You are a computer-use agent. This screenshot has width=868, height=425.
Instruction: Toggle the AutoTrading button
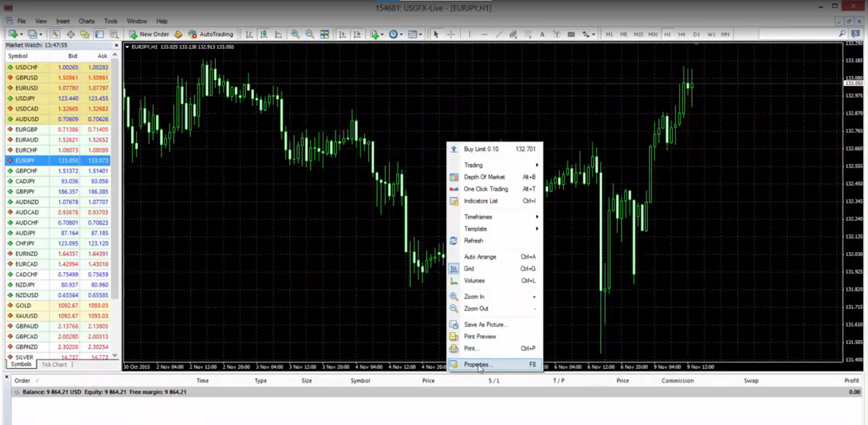click(x=210, y=34)
